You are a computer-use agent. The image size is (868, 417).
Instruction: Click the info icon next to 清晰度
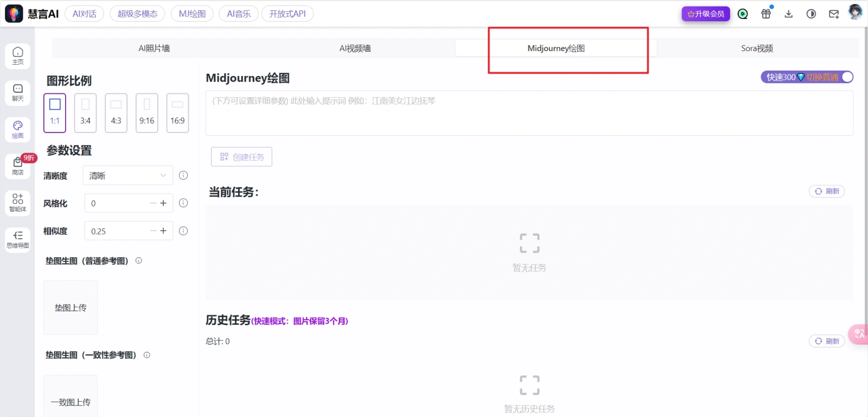[183, 175]
